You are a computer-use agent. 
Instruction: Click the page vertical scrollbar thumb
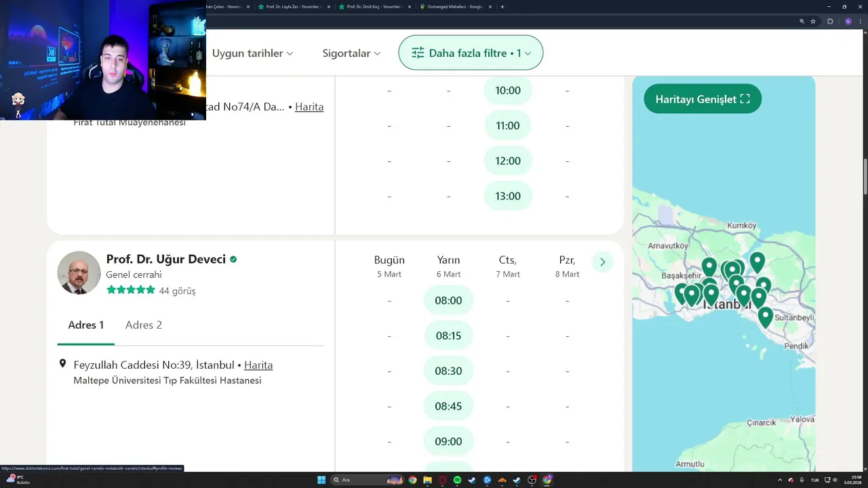[x=865, y=176]
